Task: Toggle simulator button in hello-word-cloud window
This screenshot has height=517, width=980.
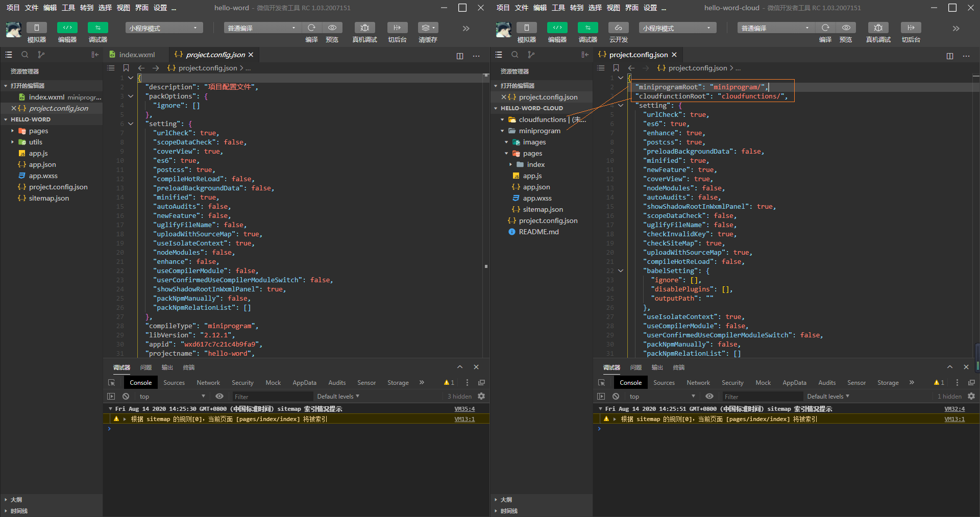Action: point(527,28)
